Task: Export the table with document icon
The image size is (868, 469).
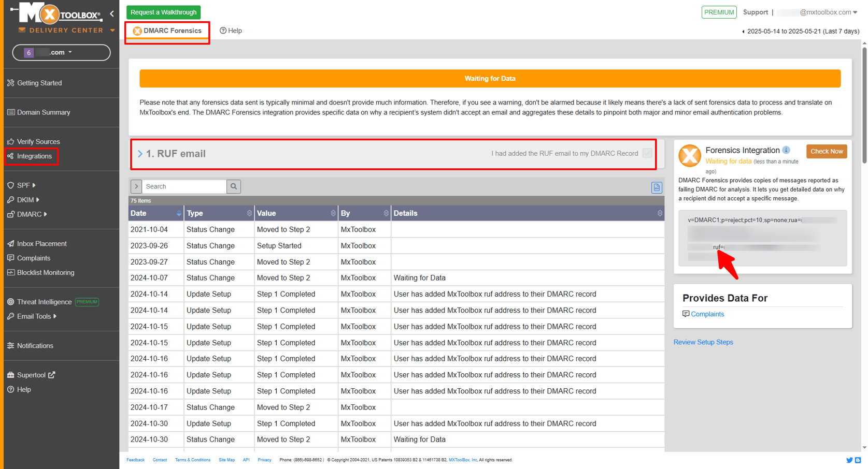Action: point(657,187)
